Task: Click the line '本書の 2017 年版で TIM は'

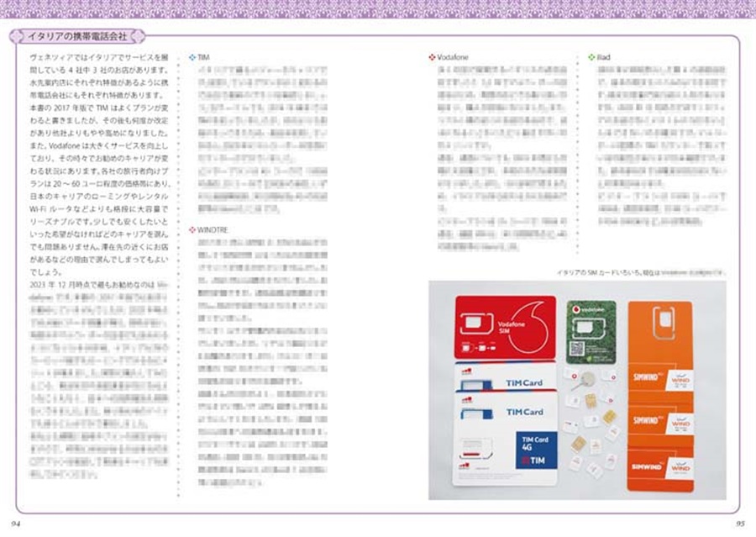Action: pyautogui.click(x=99, y=108)
